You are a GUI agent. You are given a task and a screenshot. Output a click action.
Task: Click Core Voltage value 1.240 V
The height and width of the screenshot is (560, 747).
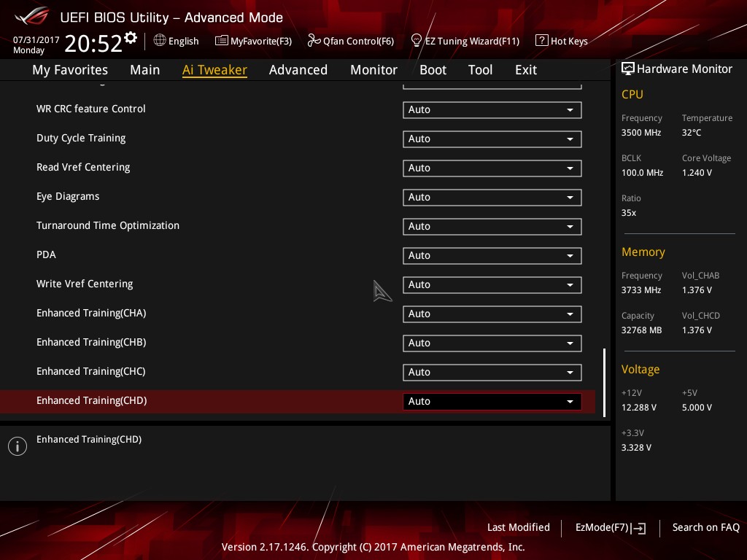click(697, 173)
